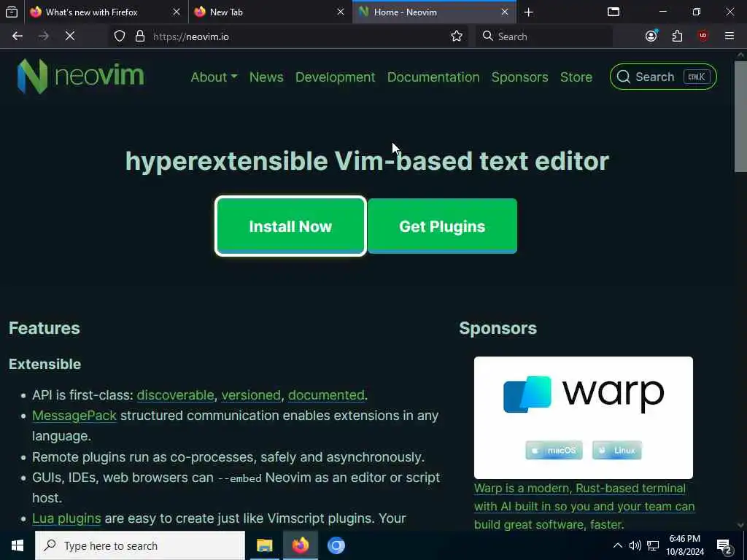Open the Lua plugins link
747x560 pixels.
pos(66,518)
